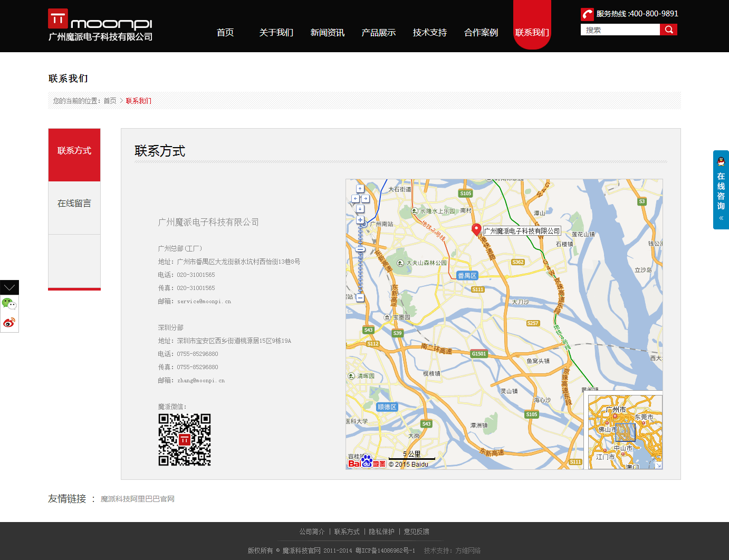The image size is (729, 560).
Task: Pan the map down with arrow button
Action: tap(360, 209)
